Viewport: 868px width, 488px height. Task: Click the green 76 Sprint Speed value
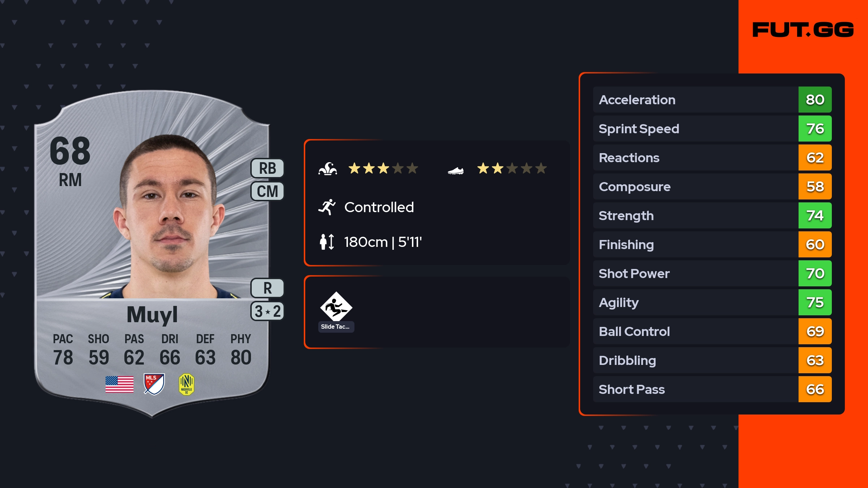click(x=815, y=129)
